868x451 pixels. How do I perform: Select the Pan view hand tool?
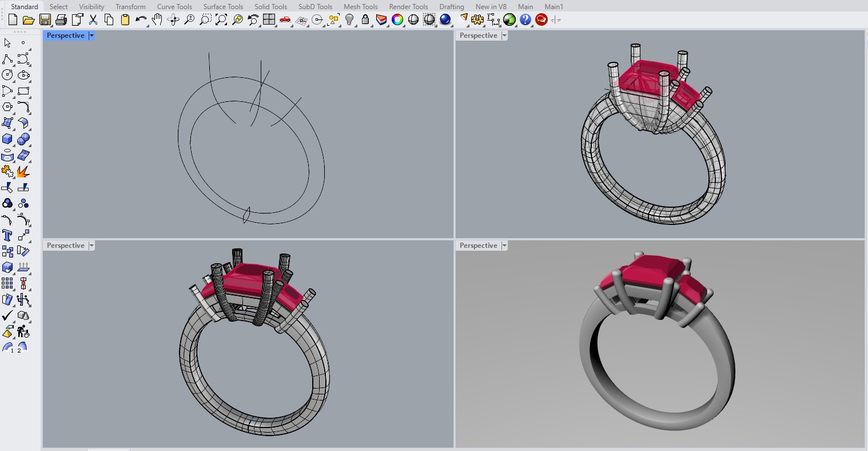coord(157,20)
